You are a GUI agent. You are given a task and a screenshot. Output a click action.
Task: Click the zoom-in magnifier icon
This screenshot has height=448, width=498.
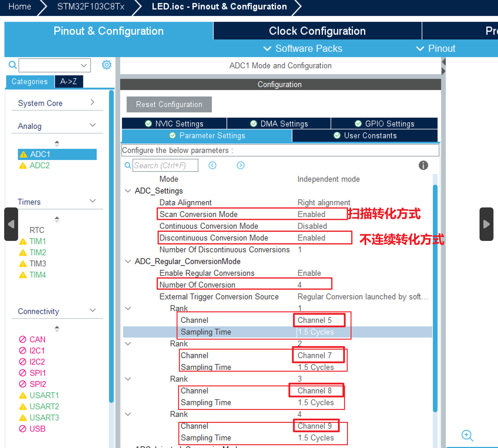coord(467,435)
